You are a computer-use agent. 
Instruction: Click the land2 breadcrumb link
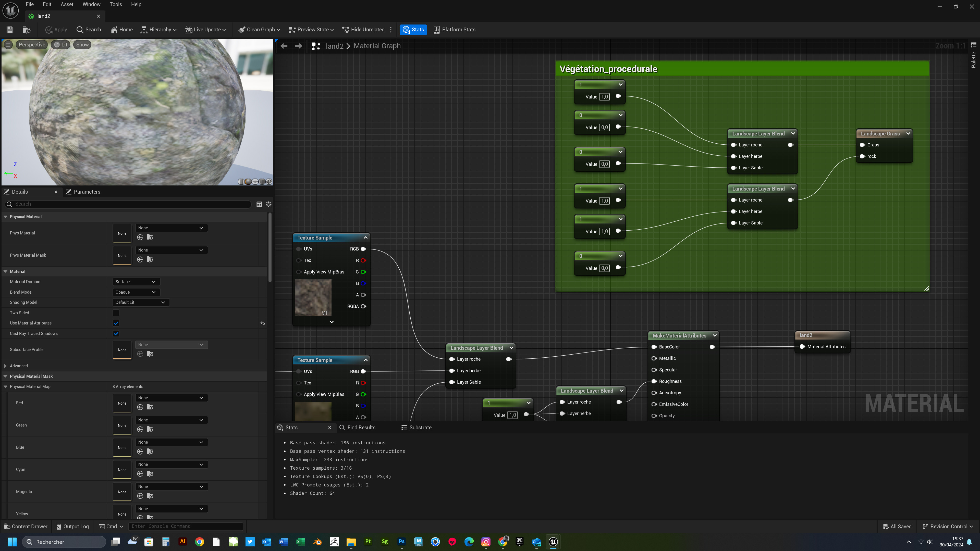click(x=334, y=46)
